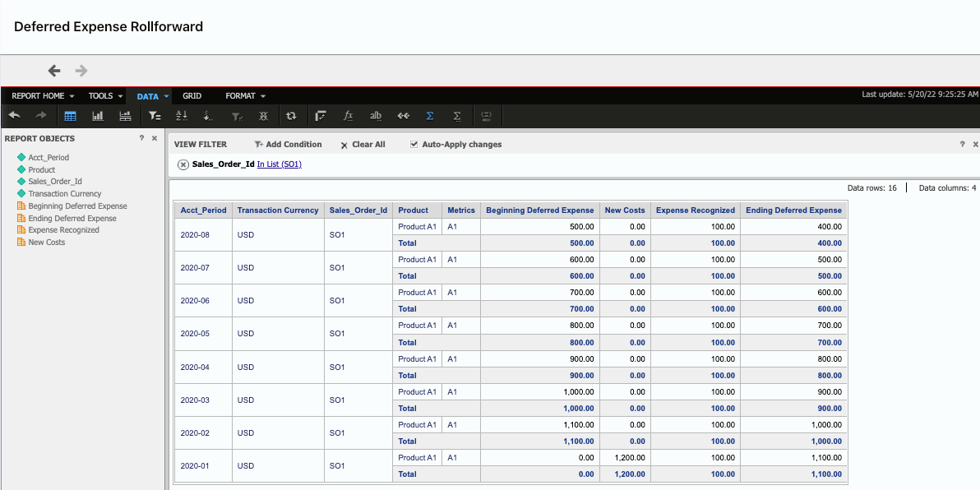Switch to Graph view icon
This screenshot has height=490, width=980.
(x=98, y=116)
